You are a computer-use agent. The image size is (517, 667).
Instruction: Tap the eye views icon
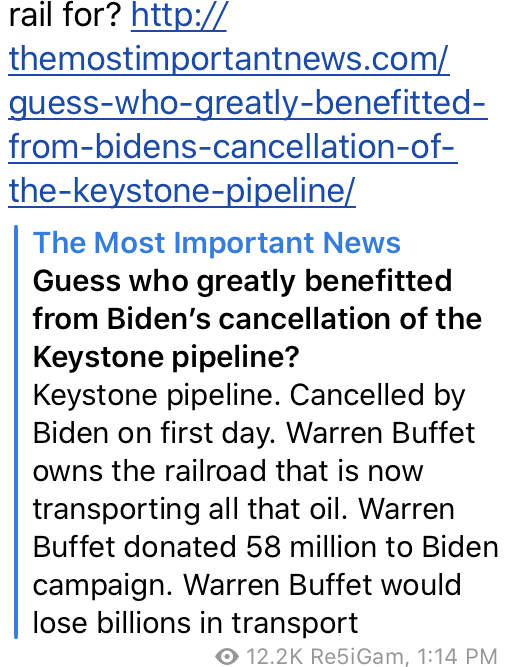(x=227, y=656)
